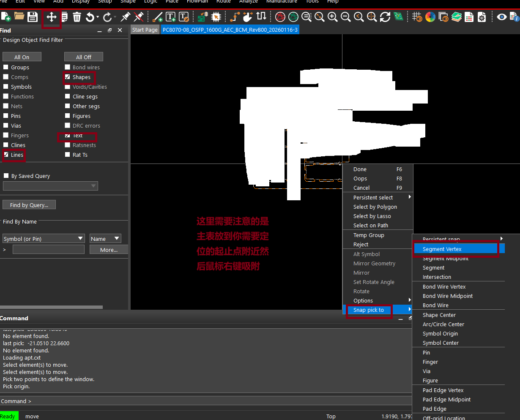The image size is (520, 420).
Task: Click the Grid toggle icon
Action: click(x=417, y=17)
